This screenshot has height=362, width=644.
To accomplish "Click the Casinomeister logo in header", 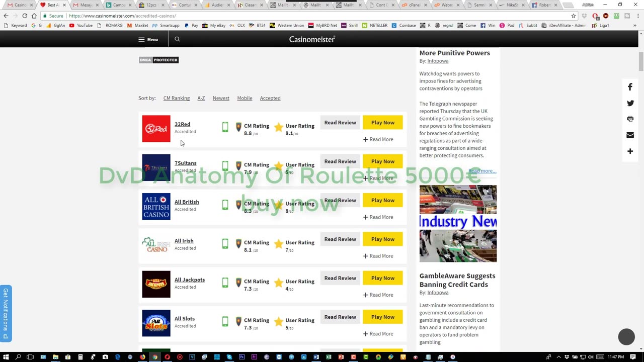I will click(x=312, y=39).
